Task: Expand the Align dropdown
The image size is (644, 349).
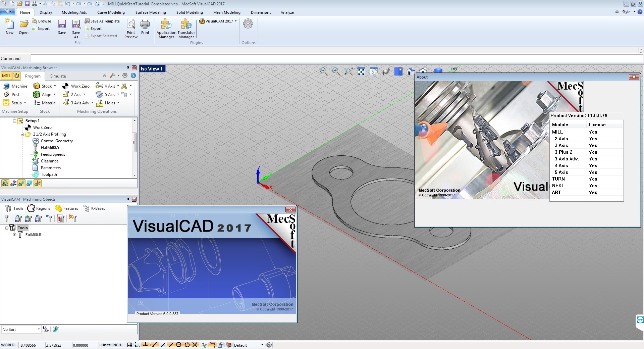Action: click(x=54, y=95)
